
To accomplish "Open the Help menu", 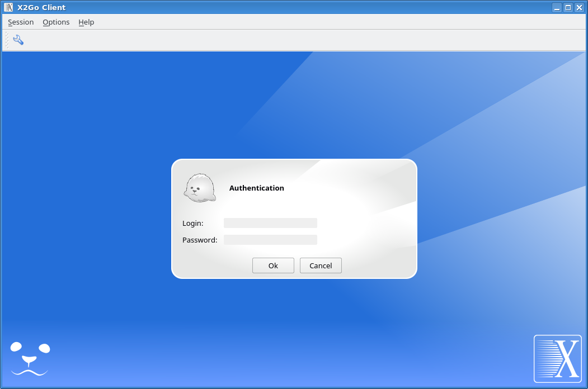I will pos(86,22).
